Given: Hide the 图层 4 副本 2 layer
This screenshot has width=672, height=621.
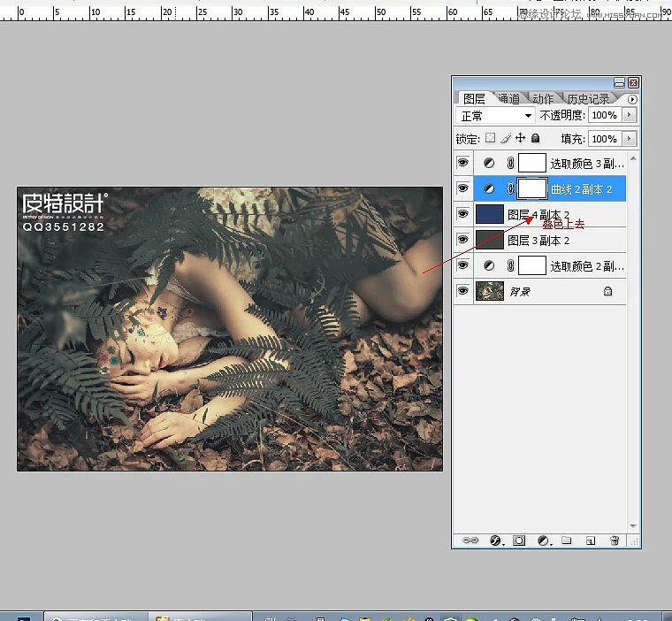Looking at the screenshot, I should point(462,214).
